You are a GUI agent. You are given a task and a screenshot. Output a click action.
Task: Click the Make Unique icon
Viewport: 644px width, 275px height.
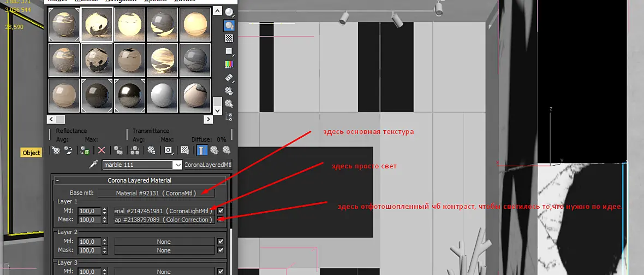point(135,150)
